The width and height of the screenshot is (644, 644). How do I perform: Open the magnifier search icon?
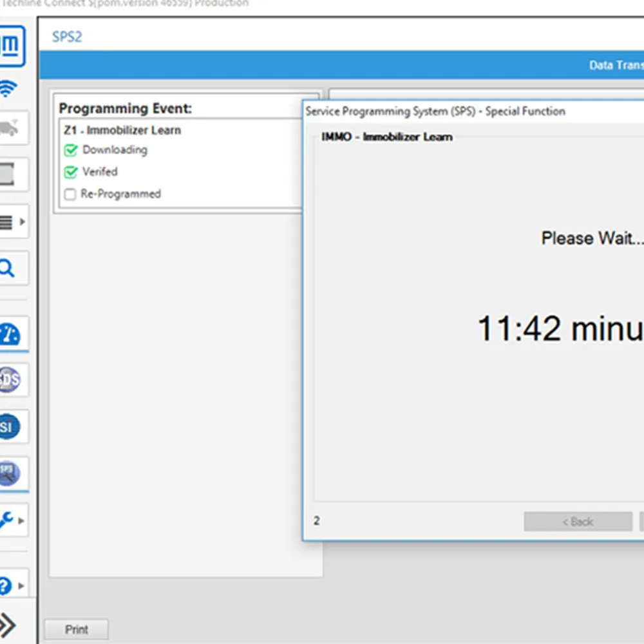pyautogui.click(x=7, y=269)
